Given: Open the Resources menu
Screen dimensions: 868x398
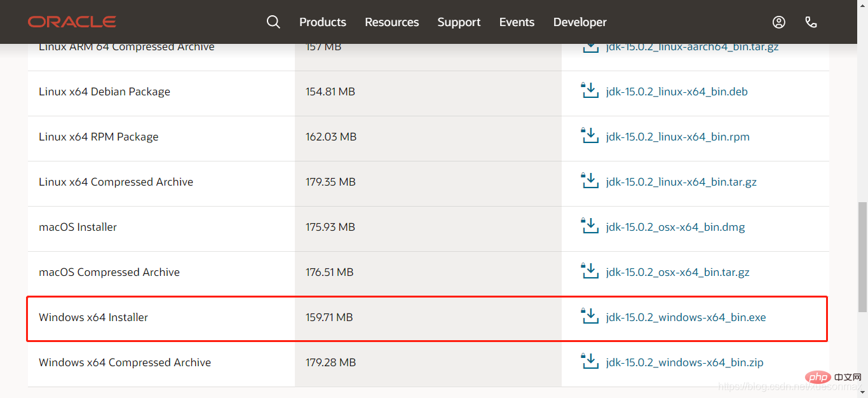Looking at the screenshot, I should coord(391,22).
